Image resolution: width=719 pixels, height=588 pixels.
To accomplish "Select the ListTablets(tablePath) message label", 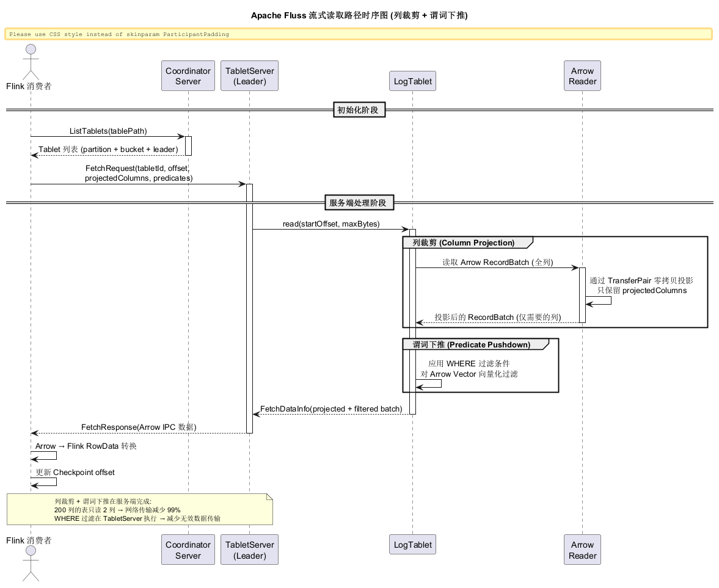I will [x=108, y=131].
